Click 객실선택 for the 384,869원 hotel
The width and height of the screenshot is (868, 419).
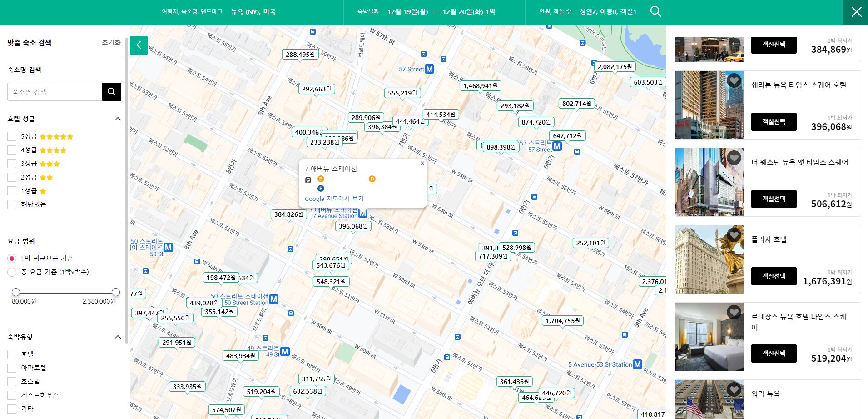click(x=774, y=45)
